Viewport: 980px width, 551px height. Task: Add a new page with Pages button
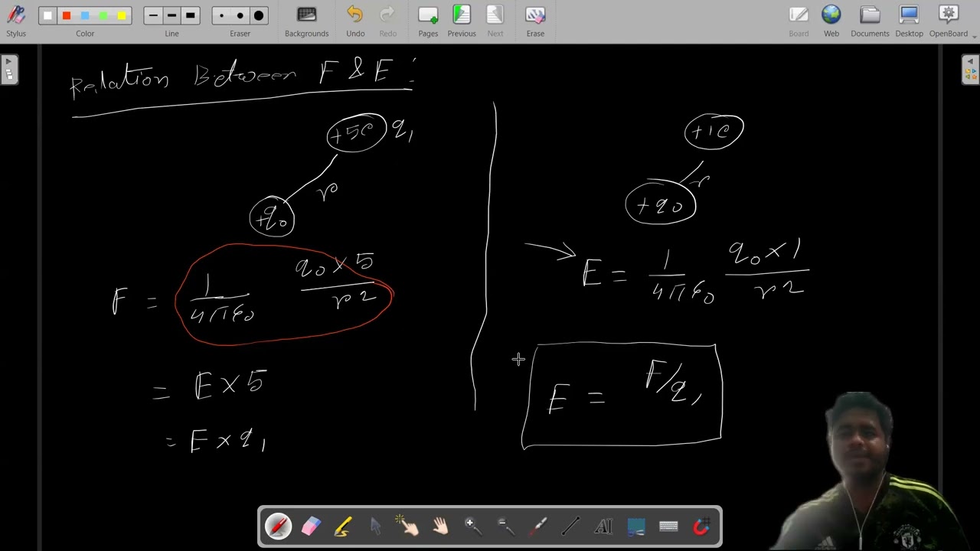click(x=428, y=21)
